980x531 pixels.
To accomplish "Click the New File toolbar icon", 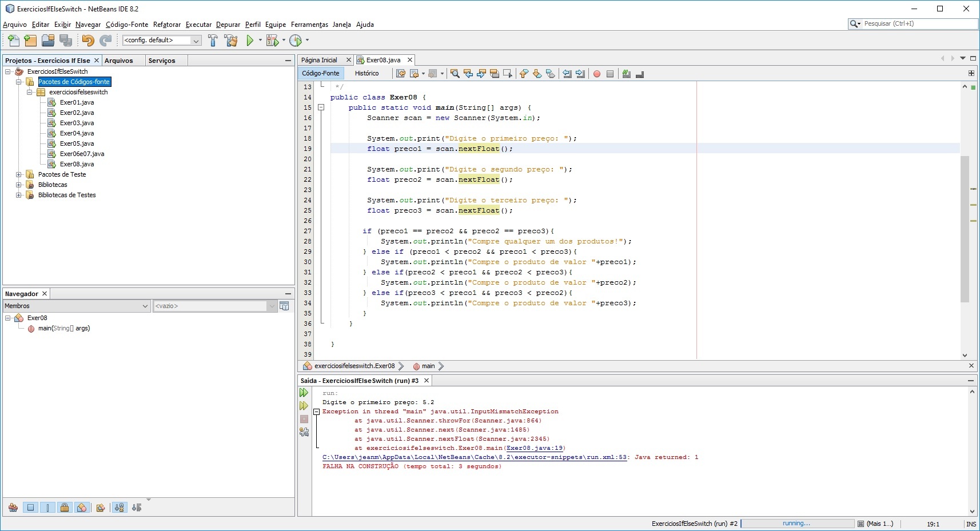I will coord(13,41).
